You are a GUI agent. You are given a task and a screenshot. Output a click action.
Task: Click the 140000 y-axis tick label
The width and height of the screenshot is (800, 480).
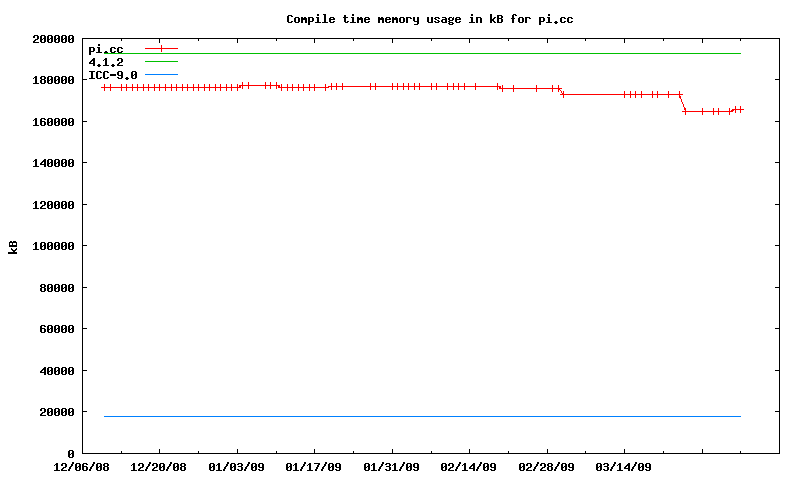[54, 163]
